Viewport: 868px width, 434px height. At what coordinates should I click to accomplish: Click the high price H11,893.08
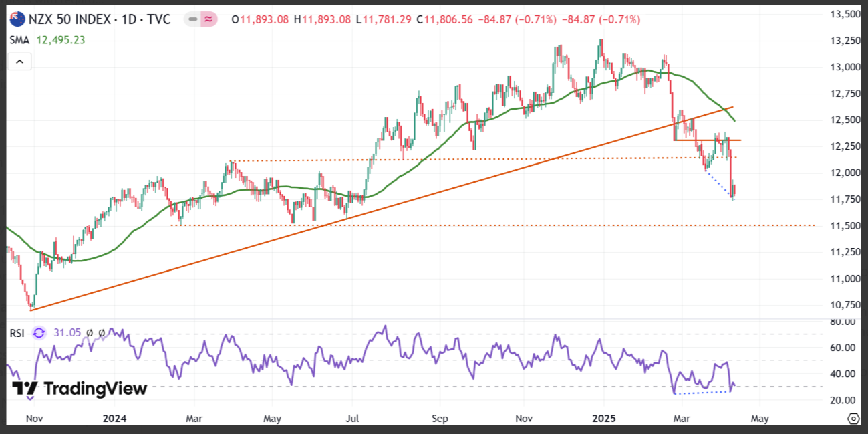click(321, 19)
